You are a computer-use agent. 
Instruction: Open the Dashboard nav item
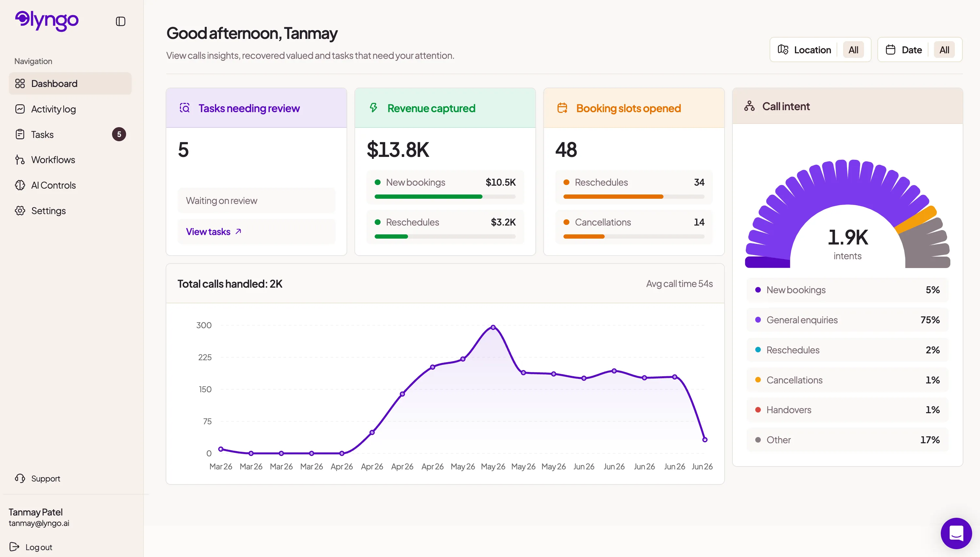coord(70,83)
